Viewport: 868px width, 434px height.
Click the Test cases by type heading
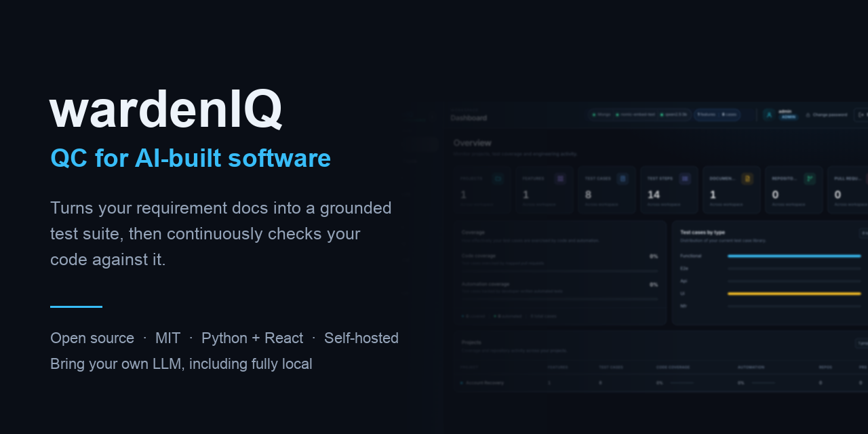point(703,232)
